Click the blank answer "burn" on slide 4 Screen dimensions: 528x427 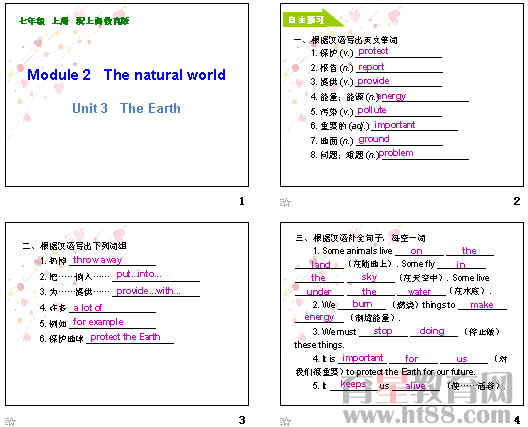pyautogui.click(x=362, y=304)
